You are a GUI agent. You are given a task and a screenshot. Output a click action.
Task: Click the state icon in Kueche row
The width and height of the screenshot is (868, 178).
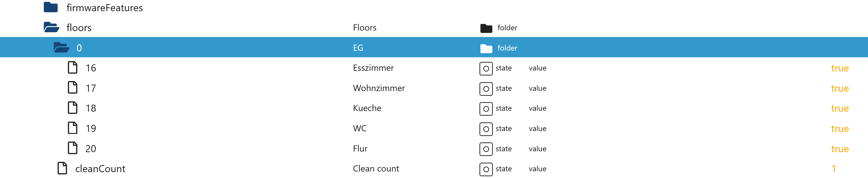pyautogui.click(x=486, y=109)
